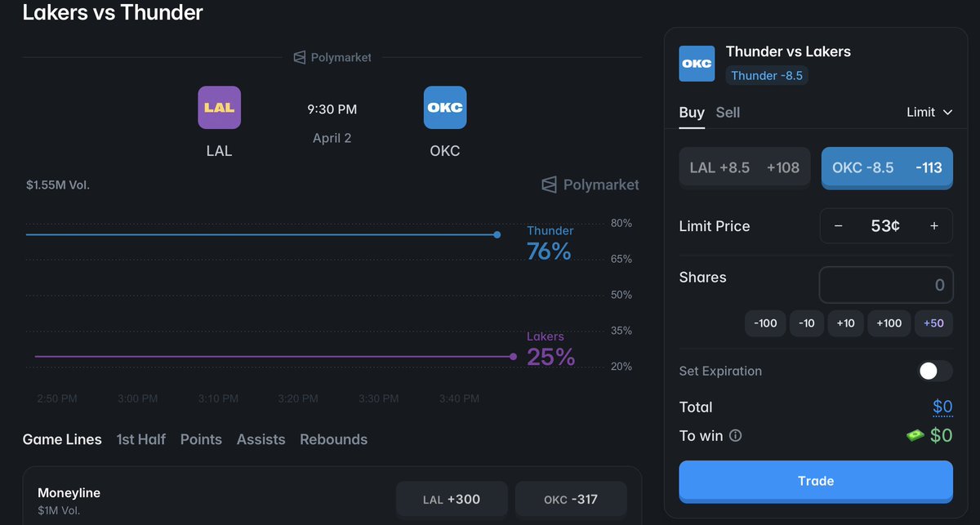Select the LAL +8.5 spread option
Image resolution: width=980 pixels, height=525 pixels.
(745, 167)
